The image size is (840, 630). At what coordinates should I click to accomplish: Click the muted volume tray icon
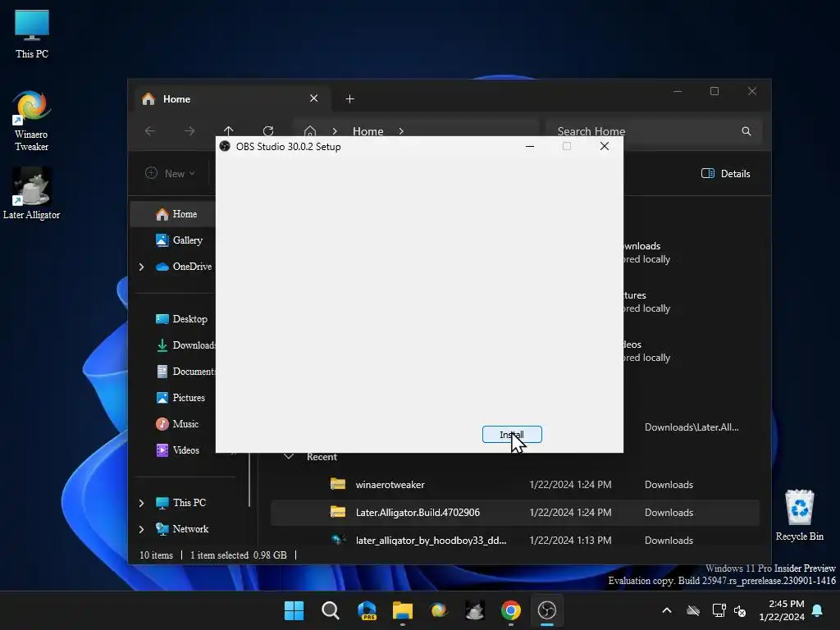741,610
